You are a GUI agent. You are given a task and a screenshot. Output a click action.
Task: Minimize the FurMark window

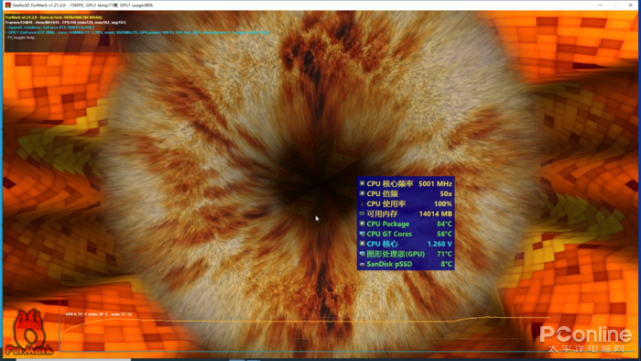(x=600, y=5)
